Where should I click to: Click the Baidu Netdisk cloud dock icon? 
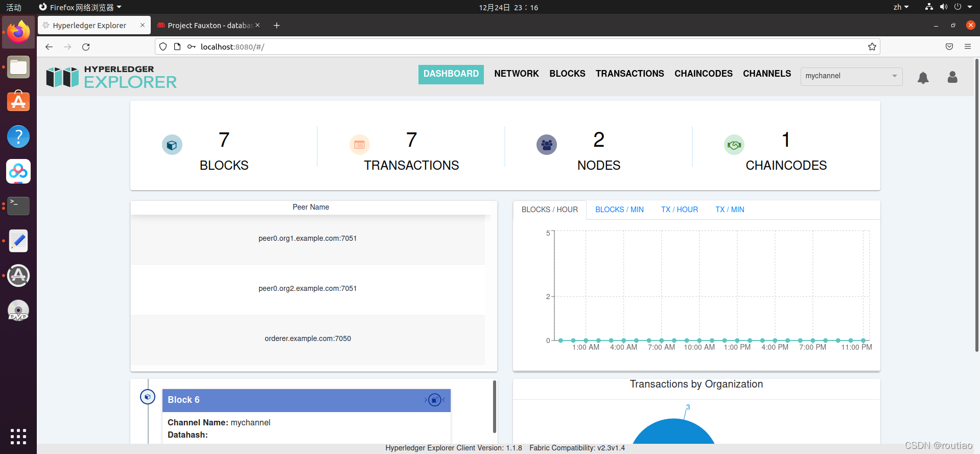[18, 171]
